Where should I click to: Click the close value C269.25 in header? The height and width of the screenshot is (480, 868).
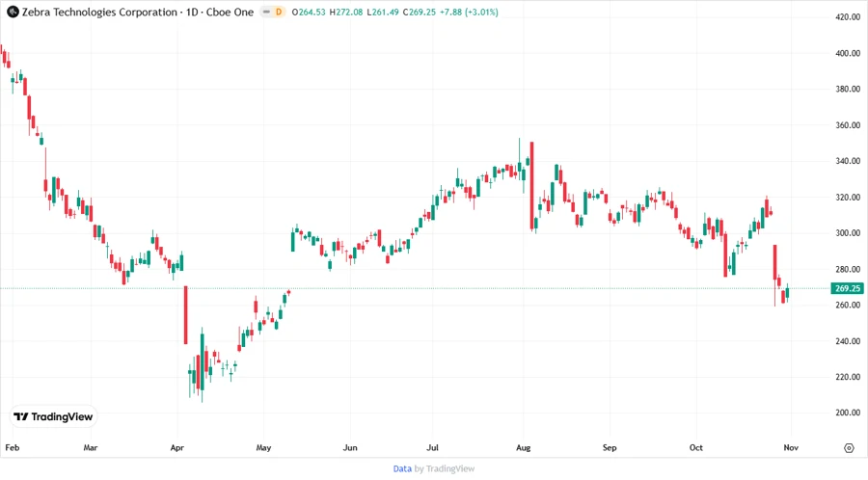pyautogui.click(x=420, y=13)
